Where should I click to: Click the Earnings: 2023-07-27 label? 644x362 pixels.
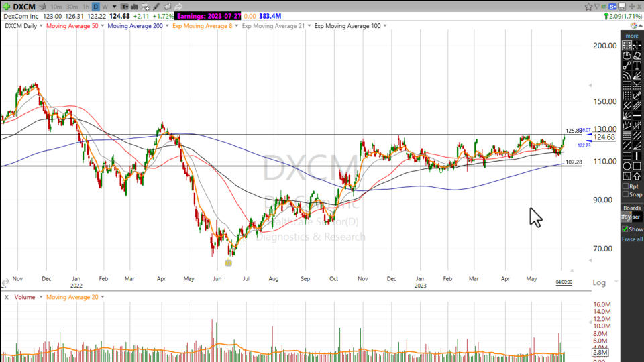(x=209, y=16)
